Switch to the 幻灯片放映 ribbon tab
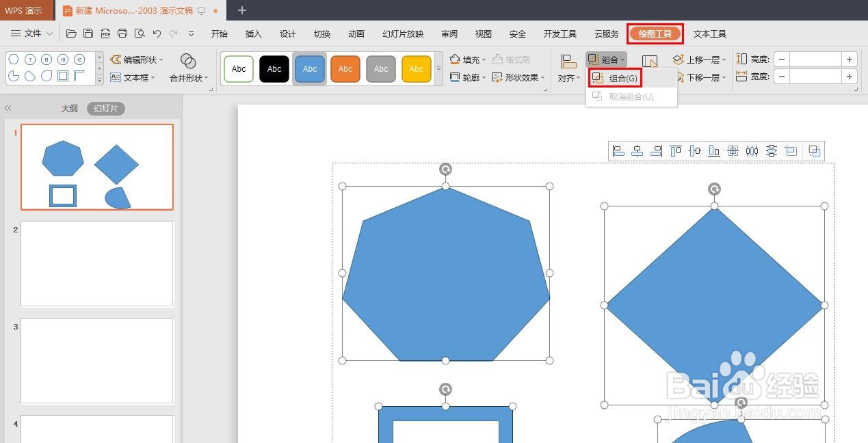The image size is (868, 443). pyautogui.click(x=402, y=33)
